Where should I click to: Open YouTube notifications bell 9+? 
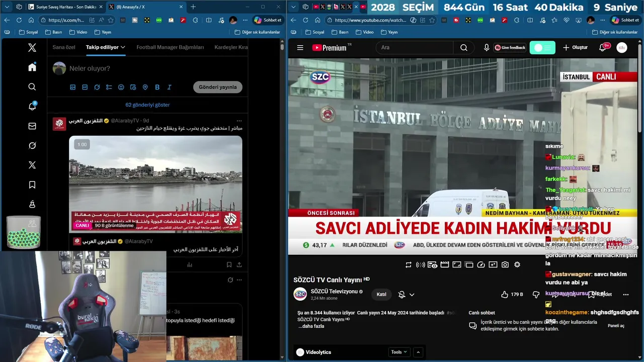tap(603, 48)
